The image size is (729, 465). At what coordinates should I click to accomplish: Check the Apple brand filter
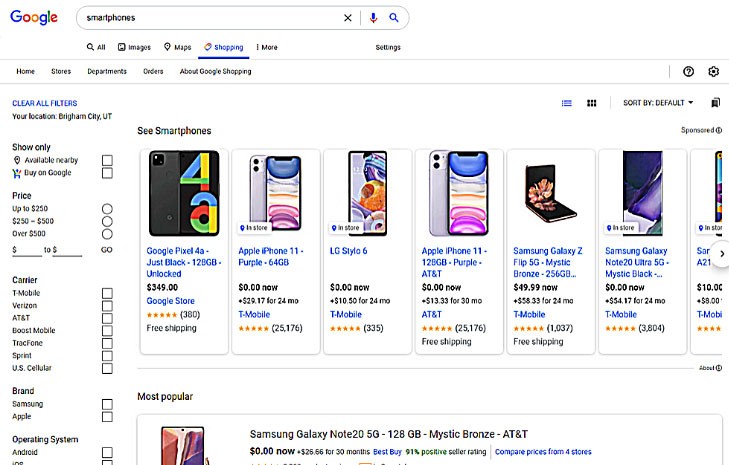click(107, 417)
